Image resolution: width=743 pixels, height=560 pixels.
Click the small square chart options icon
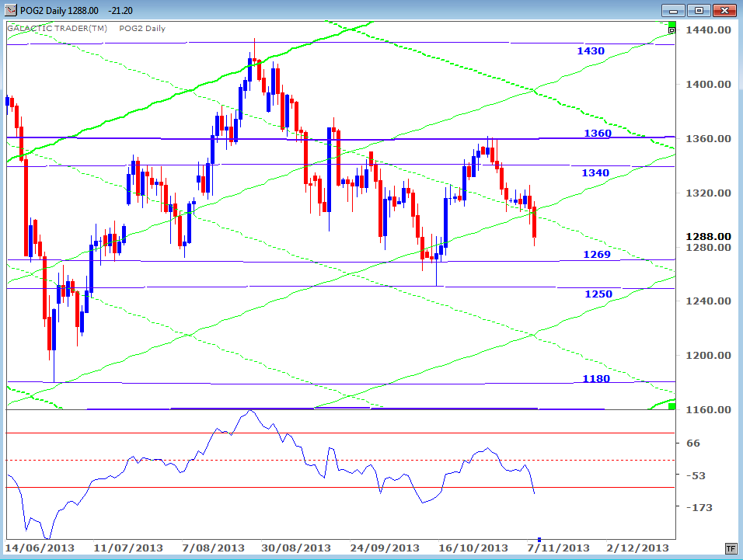click(671, 30)
